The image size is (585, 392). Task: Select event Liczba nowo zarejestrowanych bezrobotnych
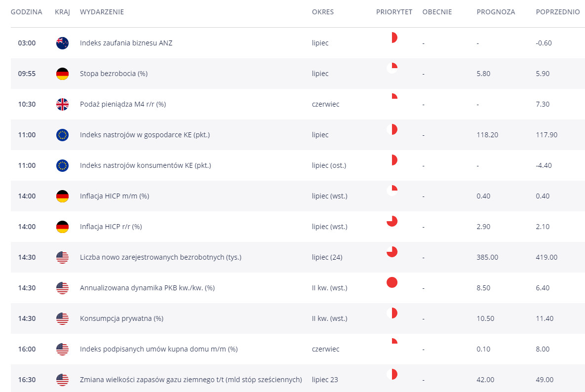click(x=160, y=257)
